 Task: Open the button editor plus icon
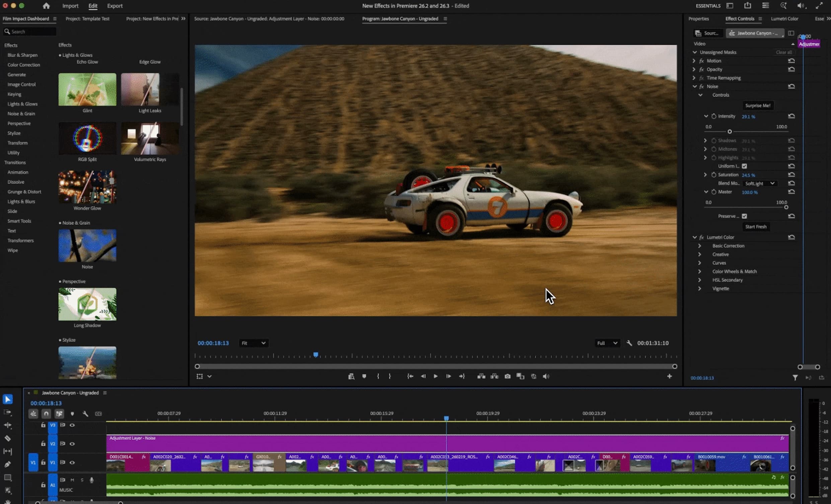[x=670, y=376]
